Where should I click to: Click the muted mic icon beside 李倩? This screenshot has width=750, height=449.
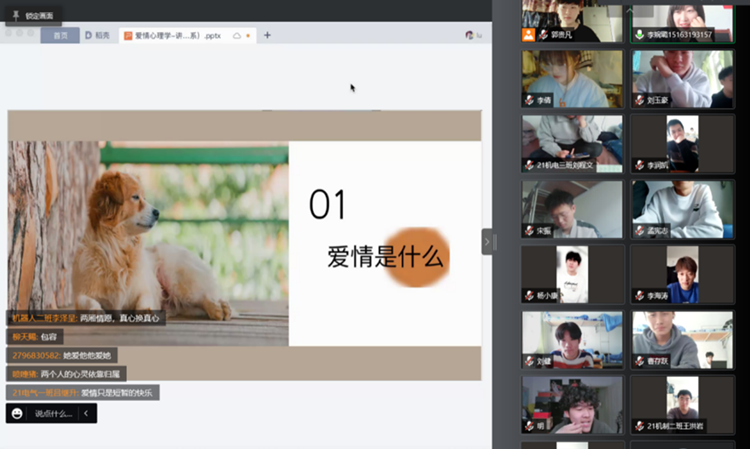pos(529,100)
